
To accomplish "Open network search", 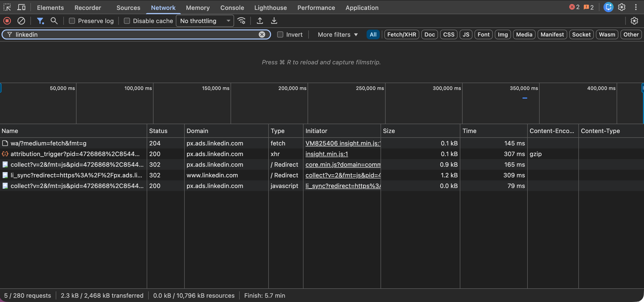I will (x=54, y=21).
